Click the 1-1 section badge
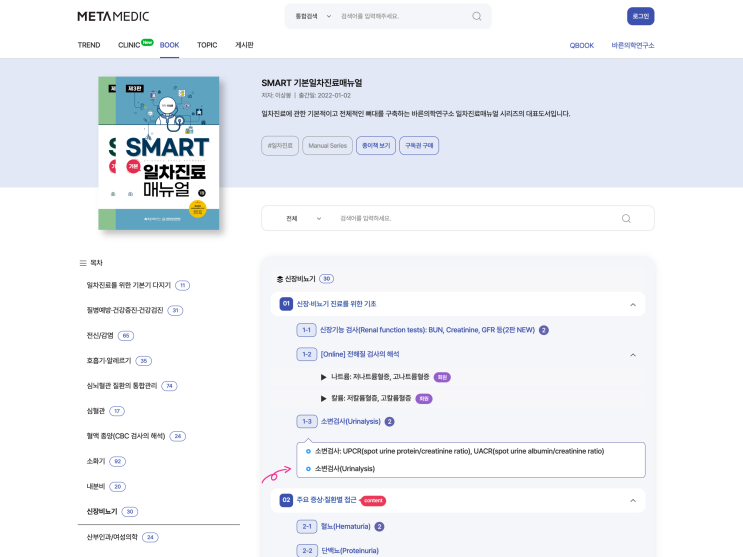 307,330
